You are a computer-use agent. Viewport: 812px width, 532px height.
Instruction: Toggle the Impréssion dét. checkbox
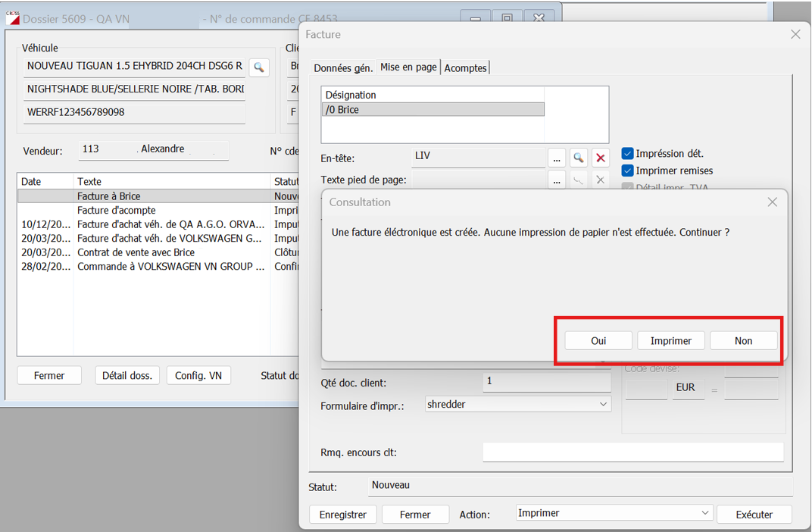(627, 154)
